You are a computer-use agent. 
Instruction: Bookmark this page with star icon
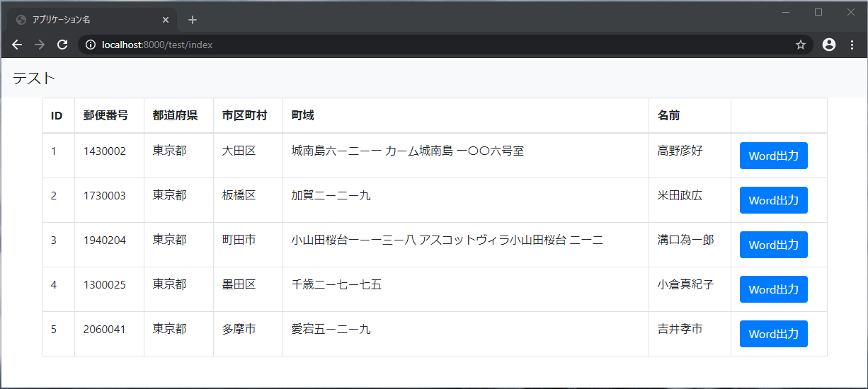coord(801,45)
